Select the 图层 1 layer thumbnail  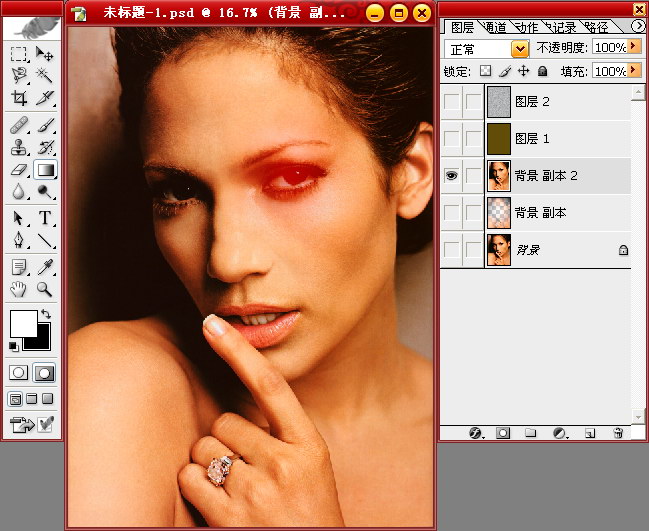coord(499,139)
